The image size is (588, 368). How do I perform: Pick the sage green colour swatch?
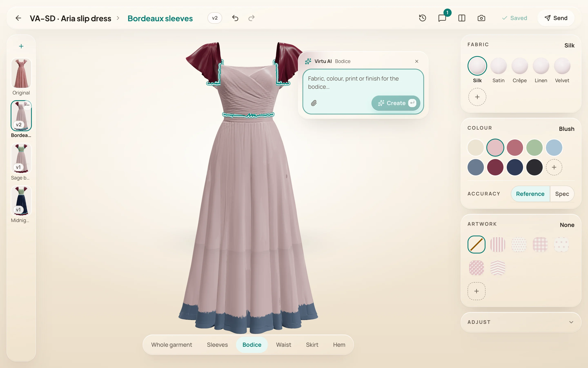pyautogui.click(x=534, y=147)
